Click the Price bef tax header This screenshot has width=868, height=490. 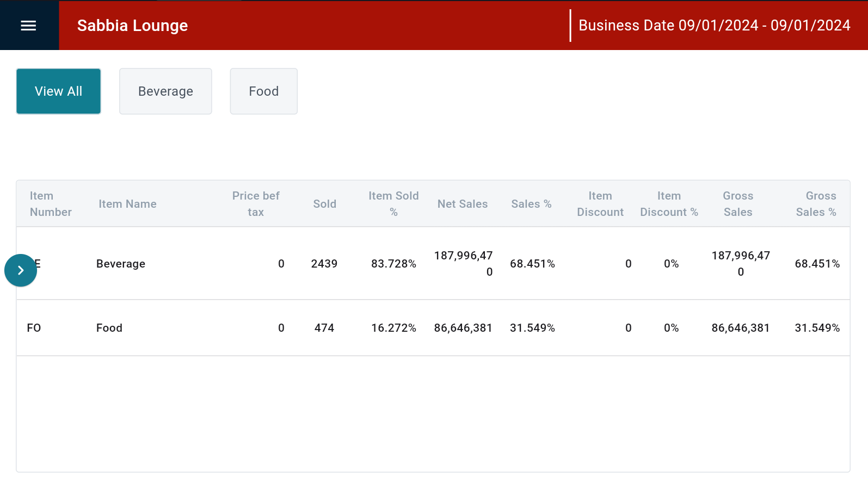pos(255,204)
